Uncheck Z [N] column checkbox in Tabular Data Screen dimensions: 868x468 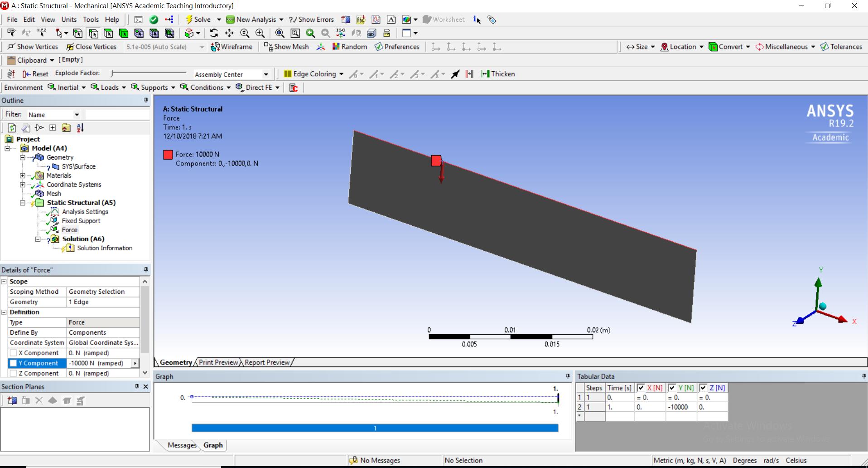[x=703, y=388]
